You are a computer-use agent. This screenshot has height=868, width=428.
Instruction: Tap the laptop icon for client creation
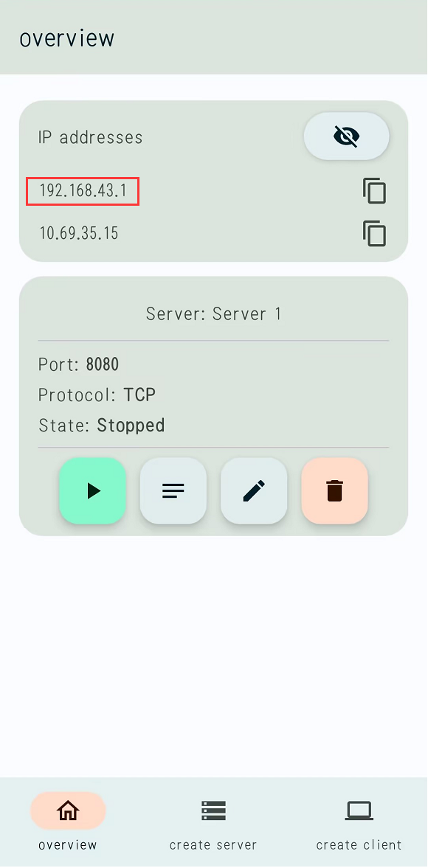tap(359, 811)
